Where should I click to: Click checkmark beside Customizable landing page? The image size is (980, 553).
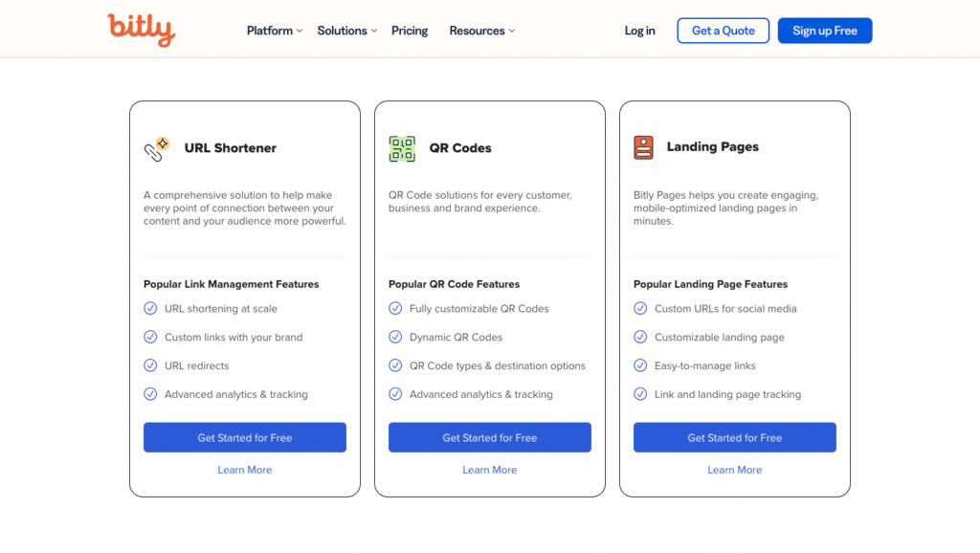pos(640,337)
